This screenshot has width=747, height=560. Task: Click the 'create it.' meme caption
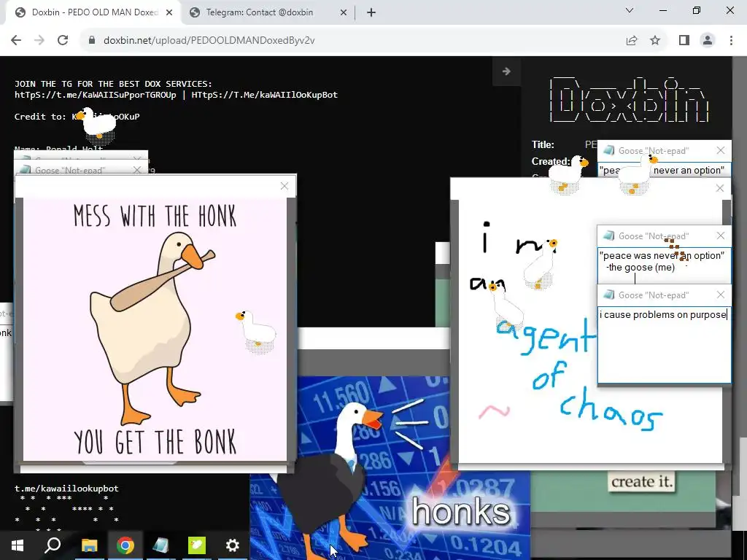point(642,481)
